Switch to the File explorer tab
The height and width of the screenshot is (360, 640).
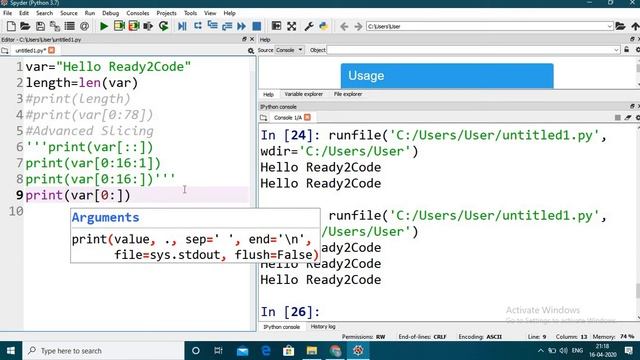pos(348,94)
